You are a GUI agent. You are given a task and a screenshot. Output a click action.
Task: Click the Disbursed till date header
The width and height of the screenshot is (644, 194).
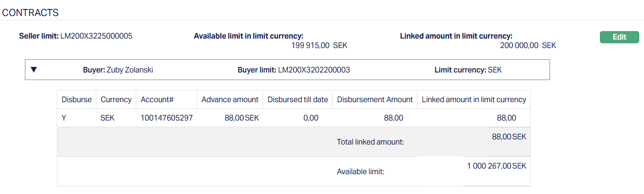[x=297, y=100]
